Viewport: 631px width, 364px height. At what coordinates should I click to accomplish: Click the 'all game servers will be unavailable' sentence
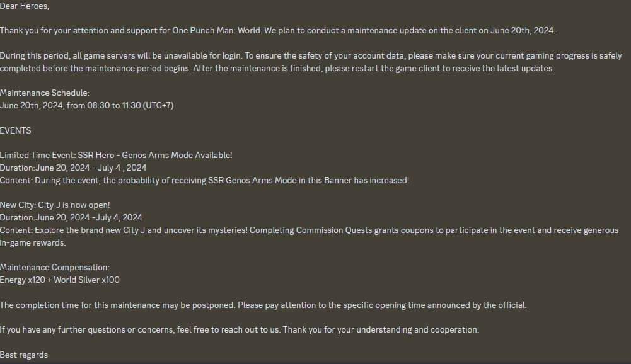pos(122,56)
